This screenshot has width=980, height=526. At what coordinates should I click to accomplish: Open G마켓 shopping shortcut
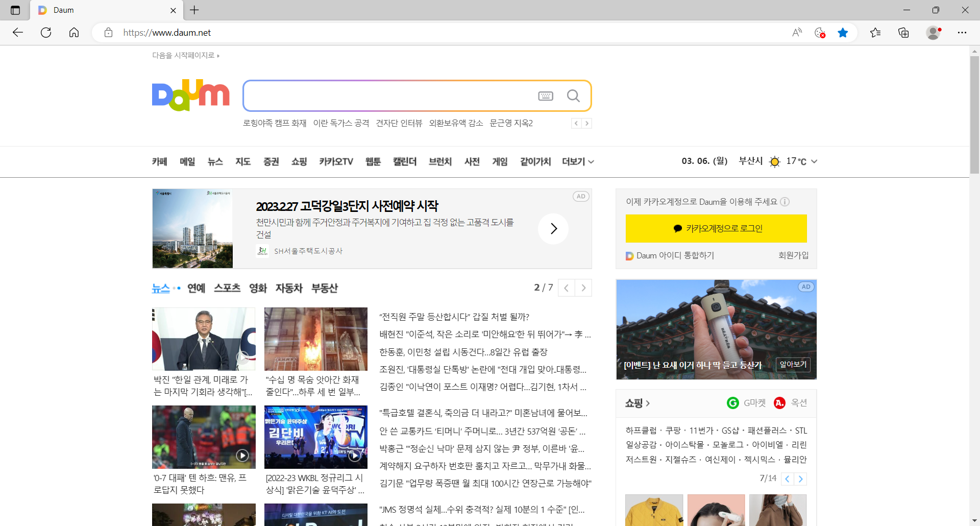point(746,403)
